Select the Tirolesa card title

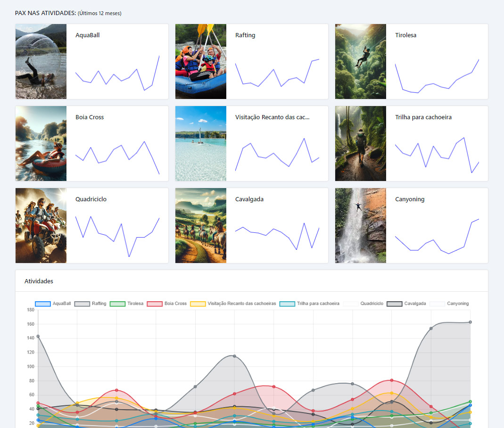(x=406, y=35)
